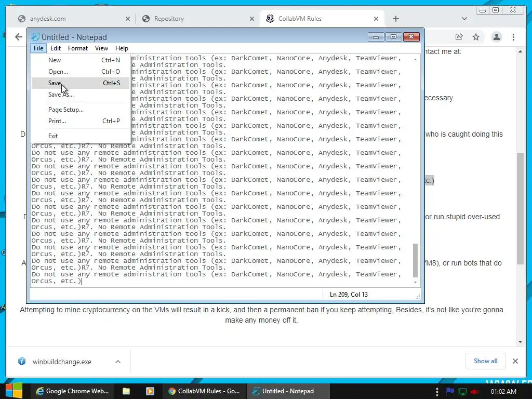Show hidden tray icons dots
This screenshot has width=532, height=399.
click(x=437, y=392)
